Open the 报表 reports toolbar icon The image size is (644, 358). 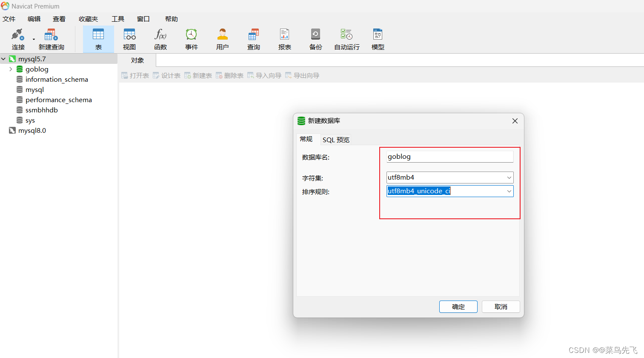pyautogui.click(x=285, y=39)
